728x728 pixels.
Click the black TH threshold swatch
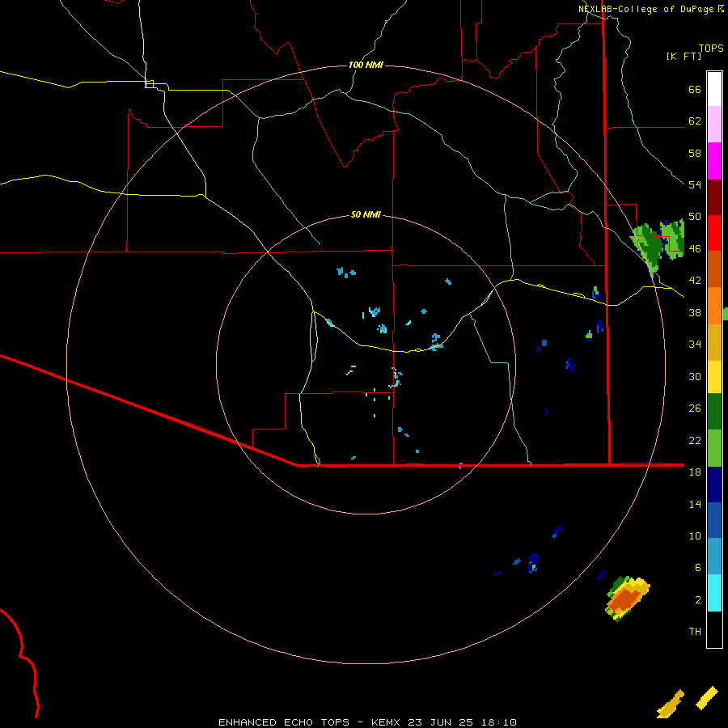[714, 629]
